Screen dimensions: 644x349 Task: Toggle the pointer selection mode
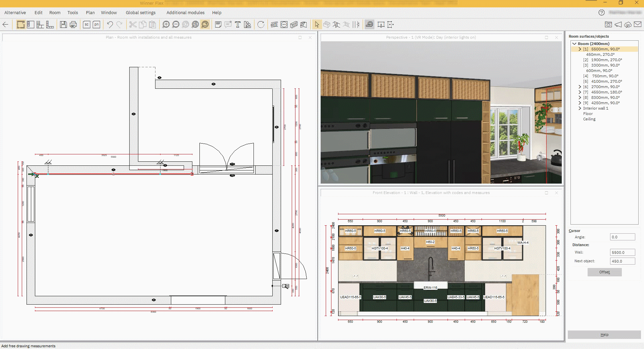317,25
